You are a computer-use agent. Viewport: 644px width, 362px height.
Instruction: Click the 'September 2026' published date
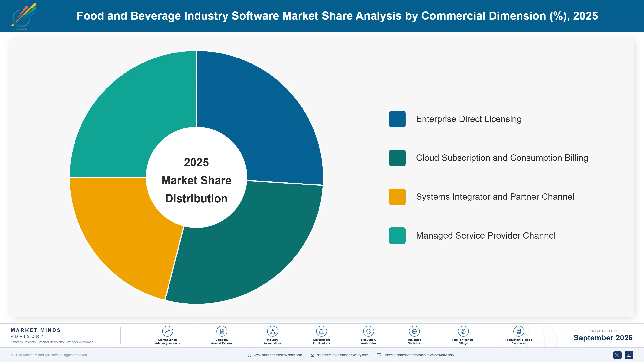coord(603,338)
